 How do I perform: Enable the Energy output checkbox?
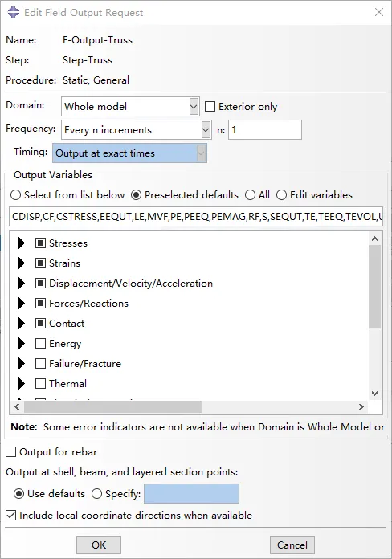(41, 343)
